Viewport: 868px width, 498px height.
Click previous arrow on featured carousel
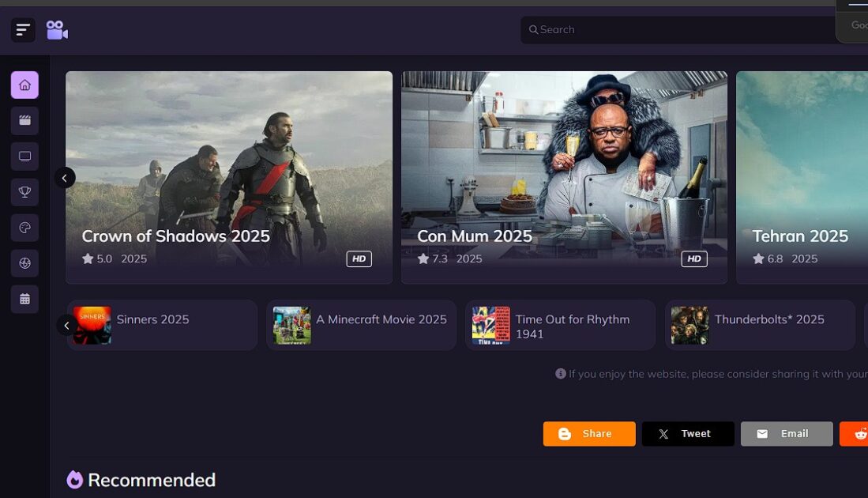point(65,178)
